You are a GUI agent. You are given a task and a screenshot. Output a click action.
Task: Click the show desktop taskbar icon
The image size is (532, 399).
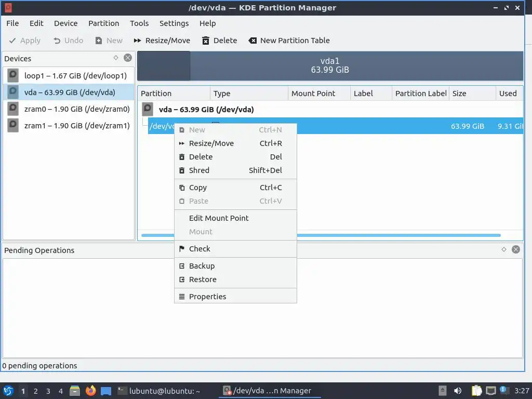point(106,391)
